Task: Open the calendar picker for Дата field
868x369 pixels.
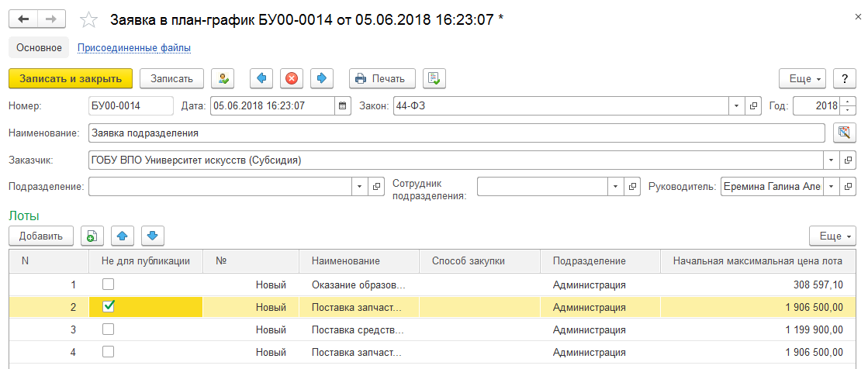Action: [x=343, y=105]
